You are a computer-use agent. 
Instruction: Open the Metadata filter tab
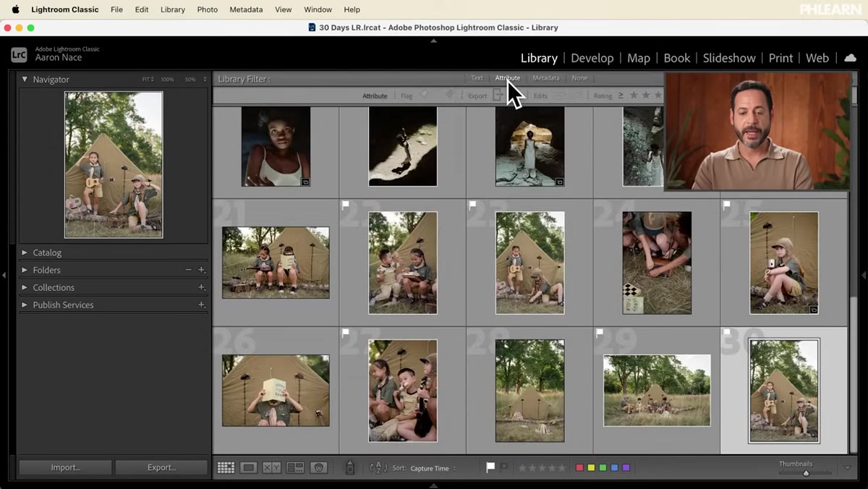click(546, 78)
